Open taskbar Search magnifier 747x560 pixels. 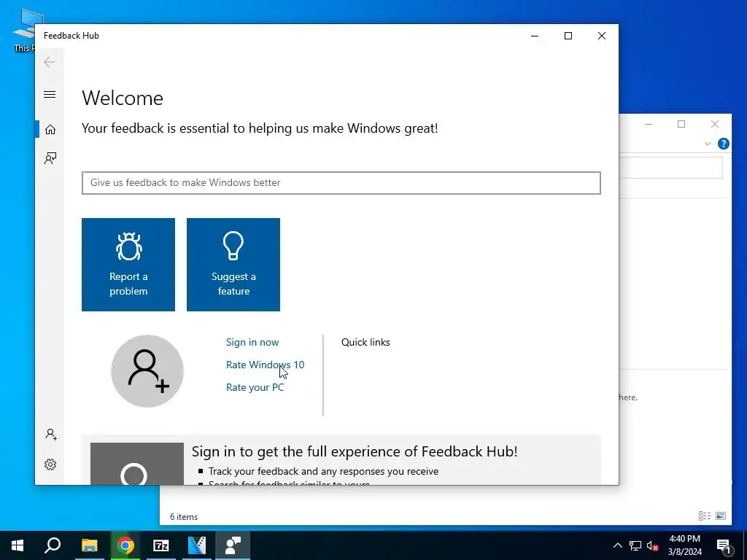(53, 545)
